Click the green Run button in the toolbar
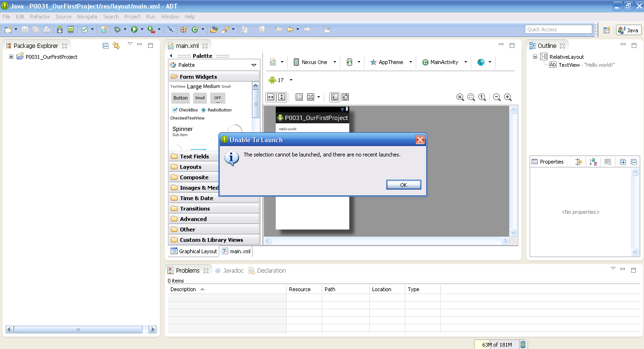This screenshot has height=349, width=644. pos(134,29)
